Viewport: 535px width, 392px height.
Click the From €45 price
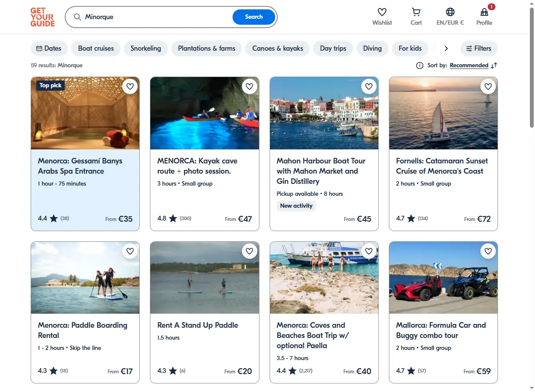358,219
